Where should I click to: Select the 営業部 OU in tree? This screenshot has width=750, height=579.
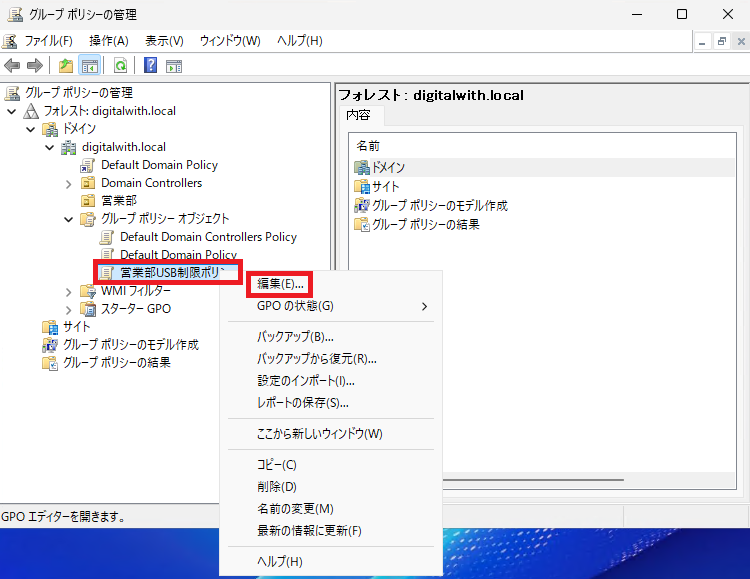[119, 200]
